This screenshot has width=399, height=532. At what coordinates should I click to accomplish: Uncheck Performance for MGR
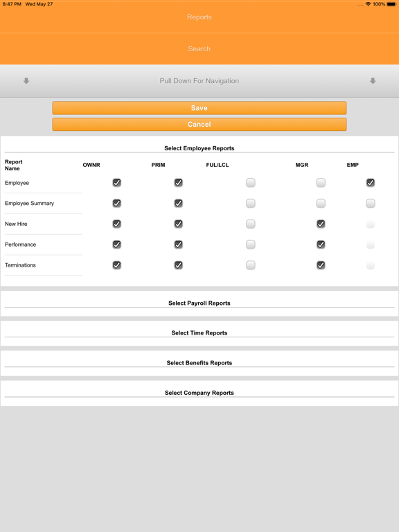(x=321, y=245)
